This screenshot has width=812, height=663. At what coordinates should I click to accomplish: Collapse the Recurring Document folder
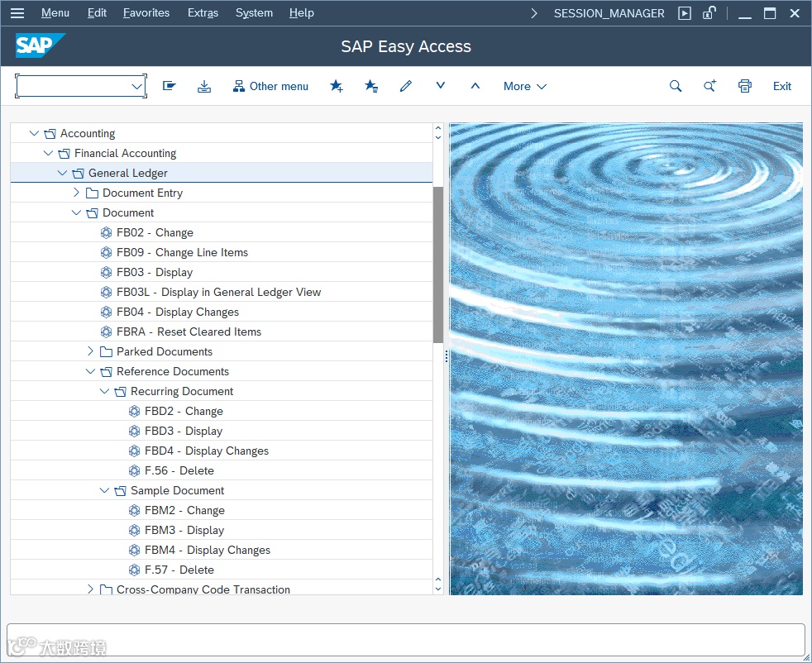105,391
